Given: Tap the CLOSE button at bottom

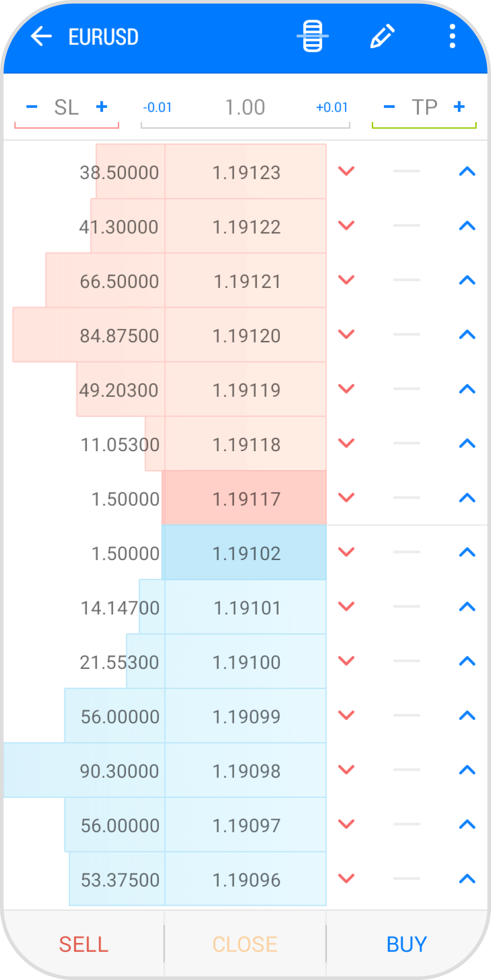Looking at the screenshot, I should 245,944.
